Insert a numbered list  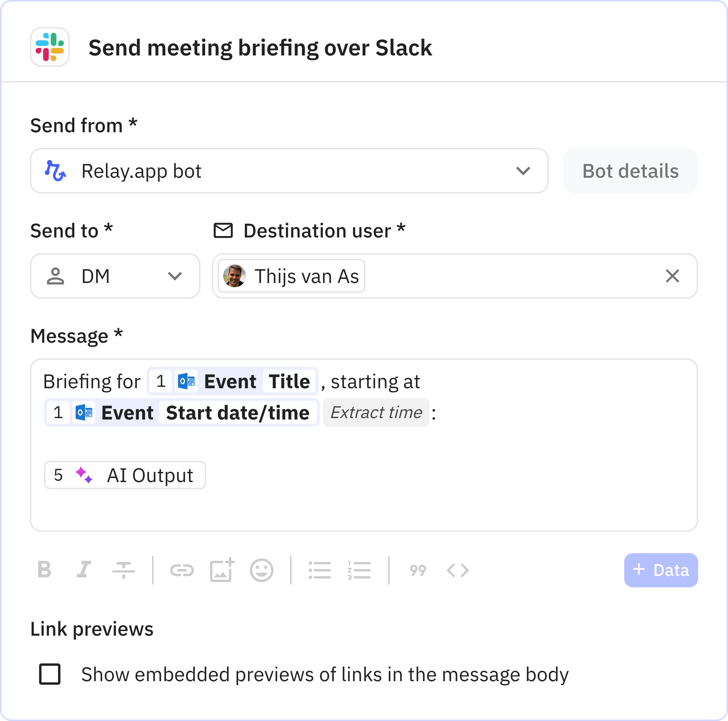(359, 570)
